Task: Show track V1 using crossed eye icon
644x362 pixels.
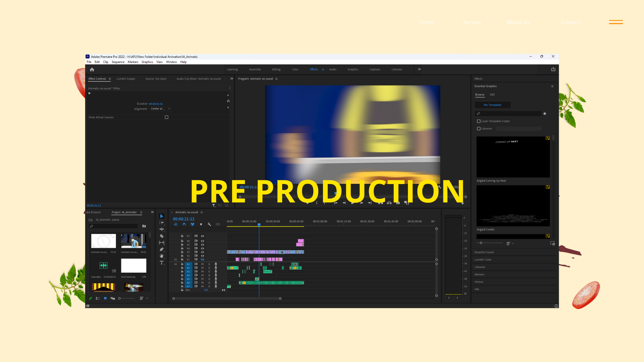Action: tap(202, 259)
